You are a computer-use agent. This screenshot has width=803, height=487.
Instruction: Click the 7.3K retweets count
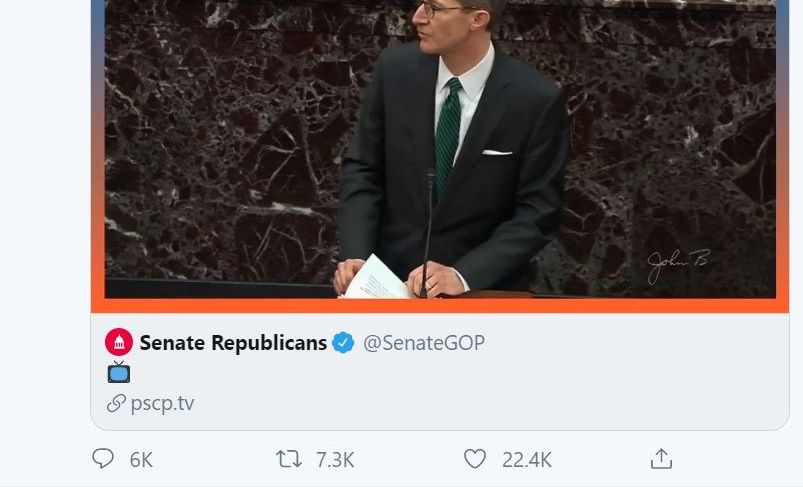pos(335,459)
